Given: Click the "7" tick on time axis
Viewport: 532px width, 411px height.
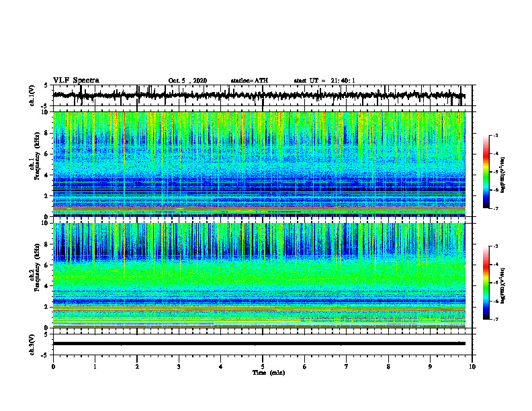Looking at the screenshot, I should (347, 367).
